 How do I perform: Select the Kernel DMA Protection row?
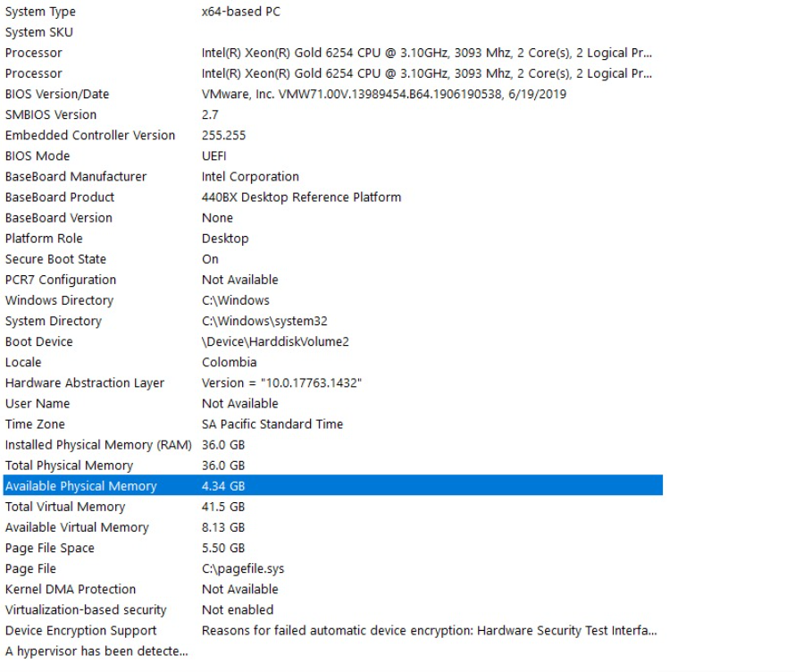[x=71, y=589]
